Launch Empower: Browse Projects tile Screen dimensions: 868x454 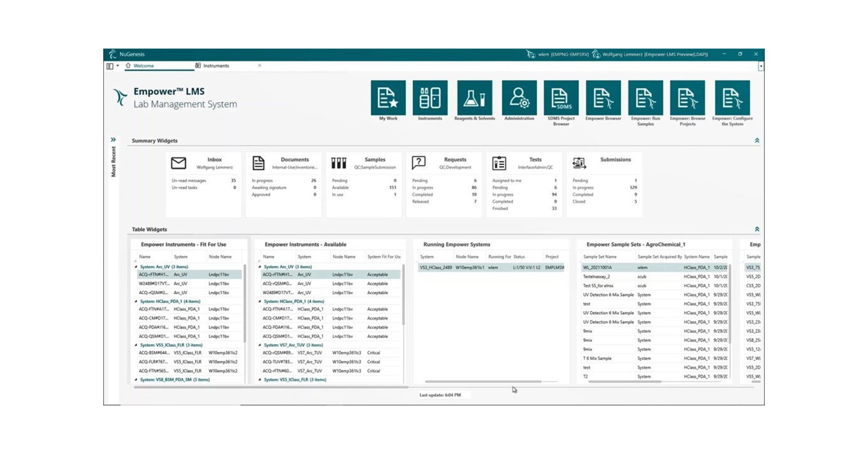(687, 98)
